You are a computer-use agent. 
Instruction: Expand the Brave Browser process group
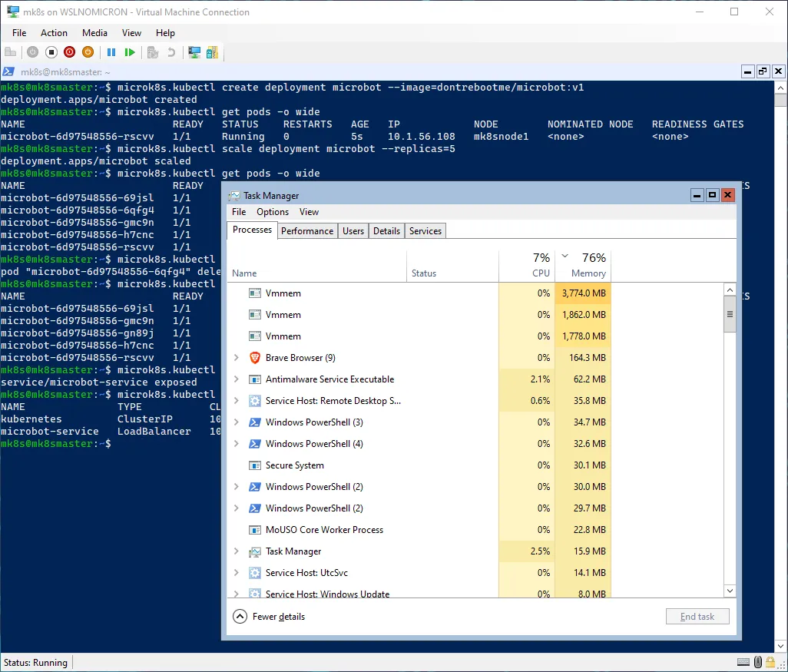pos(237,358)
